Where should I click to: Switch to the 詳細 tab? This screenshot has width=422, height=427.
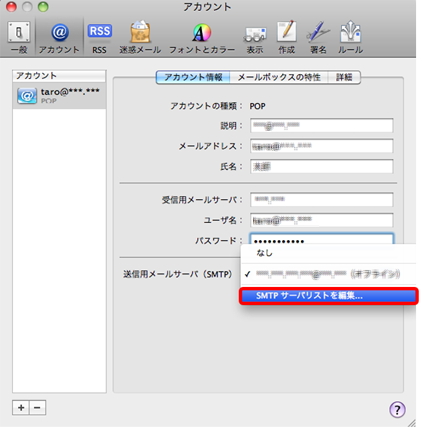coord(344,77)
